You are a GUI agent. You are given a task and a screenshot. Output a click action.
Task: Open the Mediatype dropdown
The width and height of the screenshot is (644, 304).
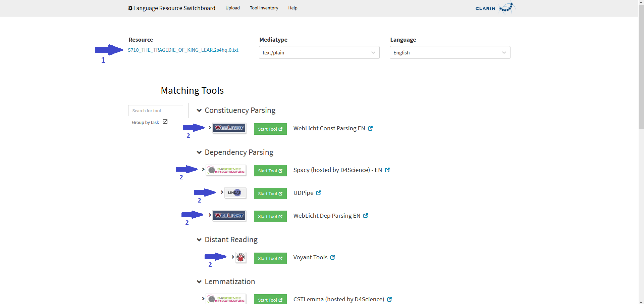coord(373,52)
